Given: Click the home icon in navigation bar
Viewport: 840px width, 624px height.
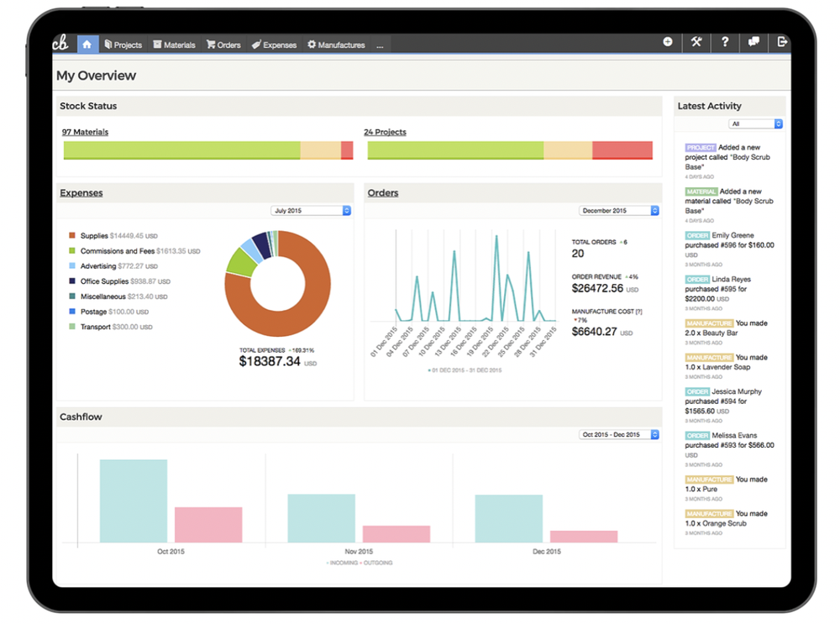Looking at the screenshot, I should (x=87, y=45).
